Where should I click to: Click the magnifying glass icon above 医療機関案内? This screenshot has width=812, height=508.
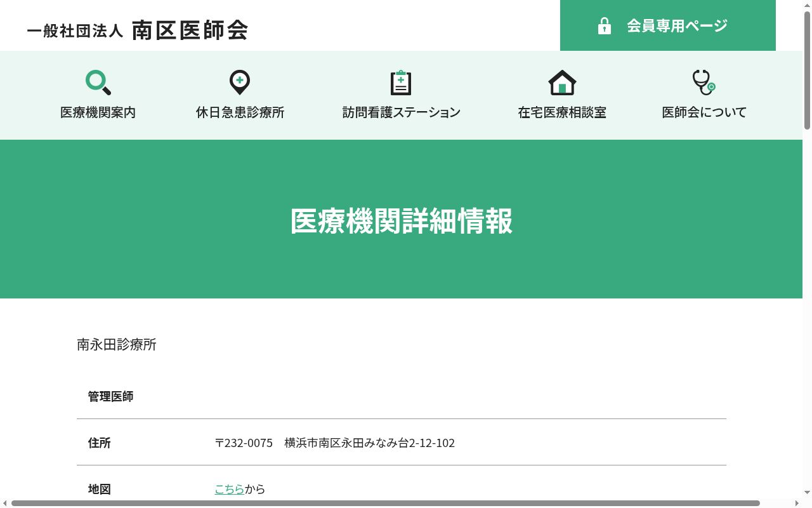click(x=98, y=83)
